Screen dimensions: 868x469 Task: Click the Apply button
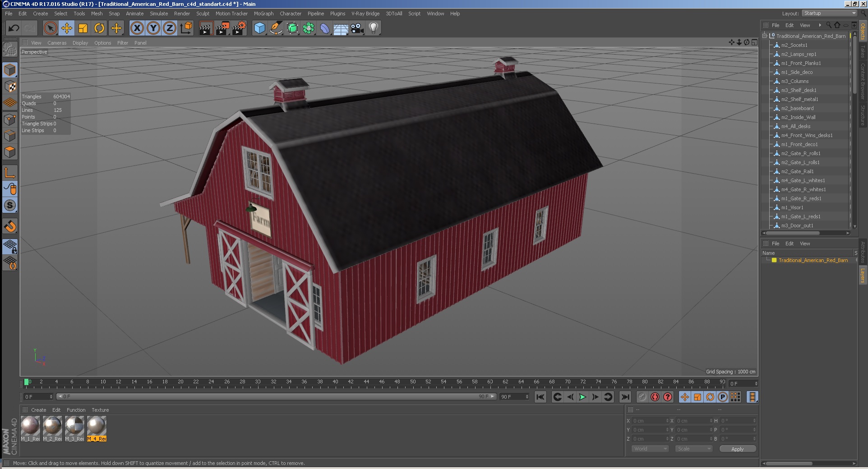pyautogui.click(x=738, y=449)
